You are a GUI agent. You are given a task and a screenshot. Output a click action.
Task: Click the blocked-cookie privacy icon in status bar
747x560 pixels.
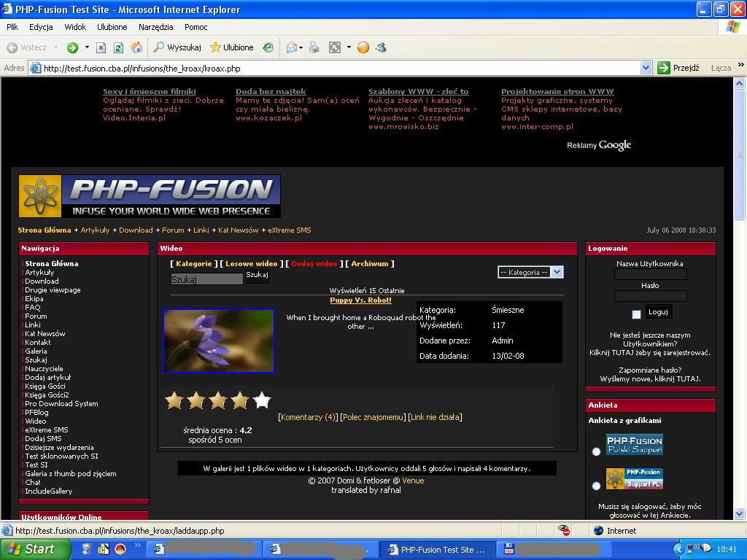[564, 531]
